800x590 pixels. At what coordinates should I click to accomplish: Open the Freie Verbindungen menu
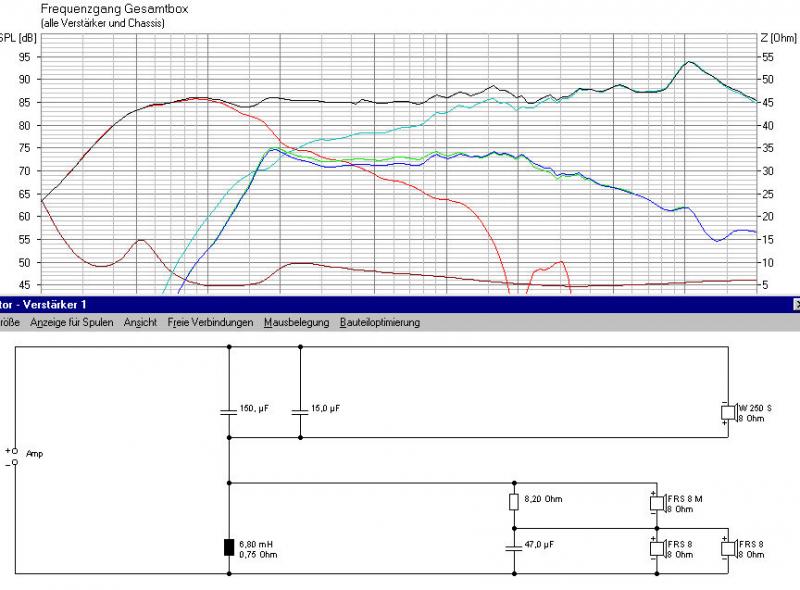pyautogui.click(x=210, y=323)
